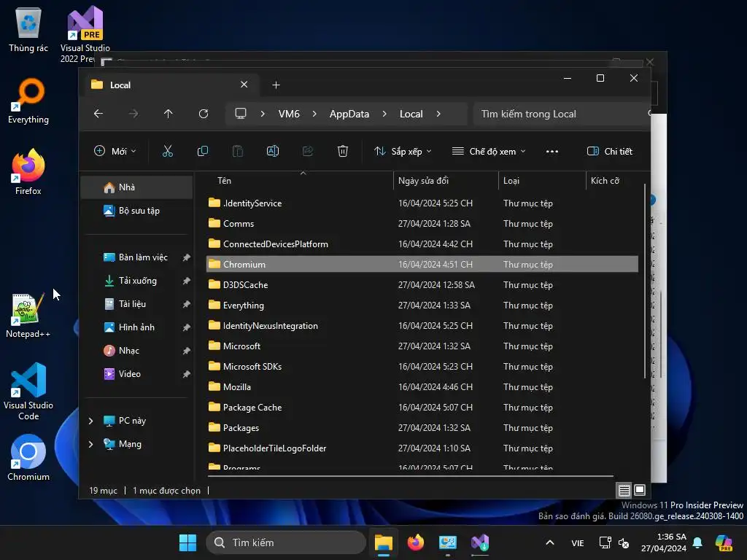Go back with the left arrow

pyautogui.click(x=98, y=114)
